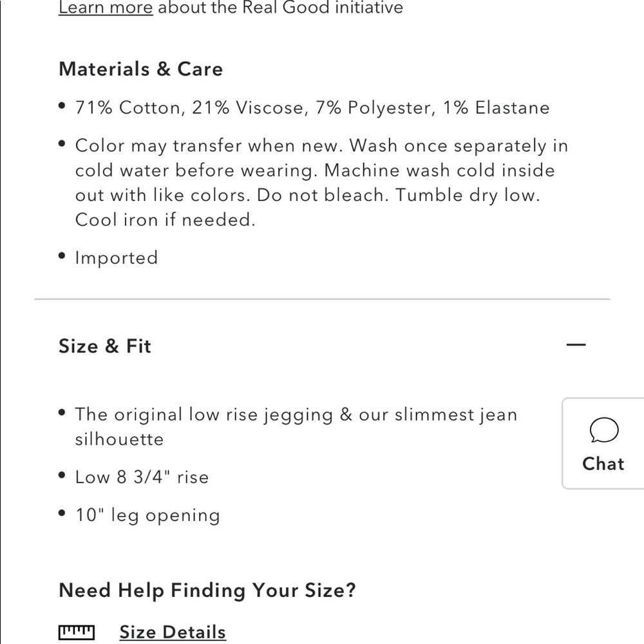Select the ruler icon beside Size Details
The width and height of the screenshot is (644, 644).
coord(77,632)
